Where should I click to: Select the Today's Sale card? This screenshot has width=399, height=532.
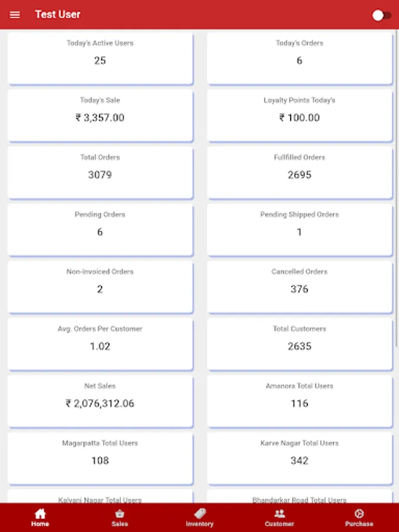point(100,115)
